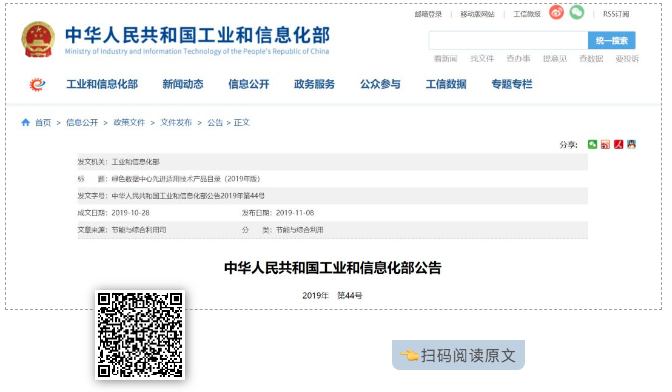Image resolution: width=672 pixels, height=392 pixels.
Task: Click the Weibo icon in header
Action: tap(556, 12)
